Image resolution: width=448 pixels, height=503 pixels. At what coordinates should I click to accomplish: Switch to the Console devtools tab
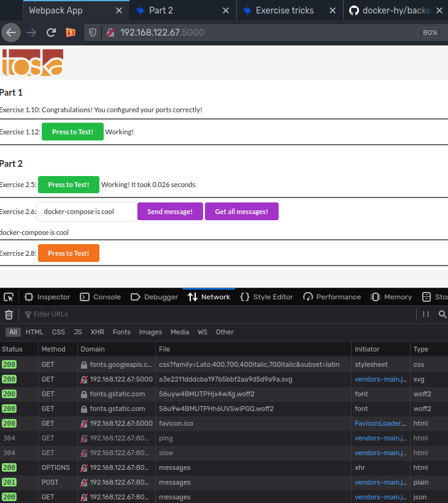click(101, 297)
